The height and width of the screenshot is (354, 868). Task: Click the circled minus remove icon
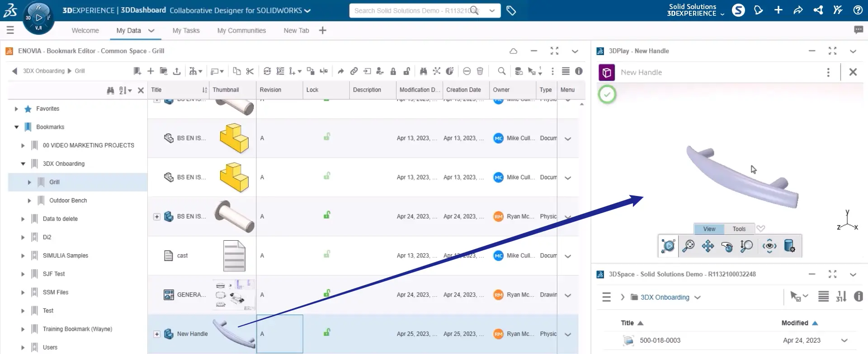click(467, 71)
